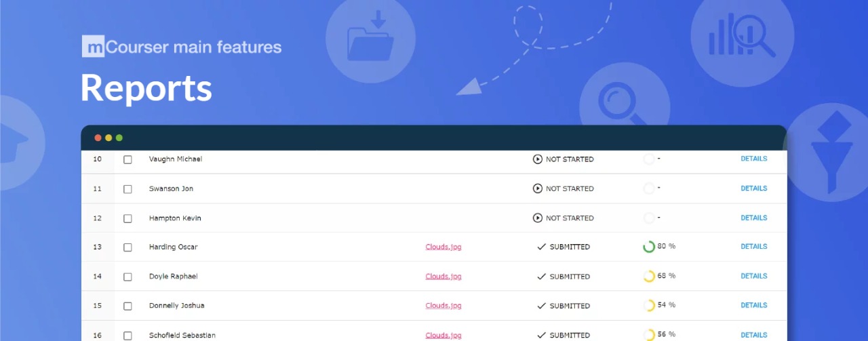The image size is (868, 341).
Task: Click the name Doyle Raphael
Action: [x=174, y=277]
